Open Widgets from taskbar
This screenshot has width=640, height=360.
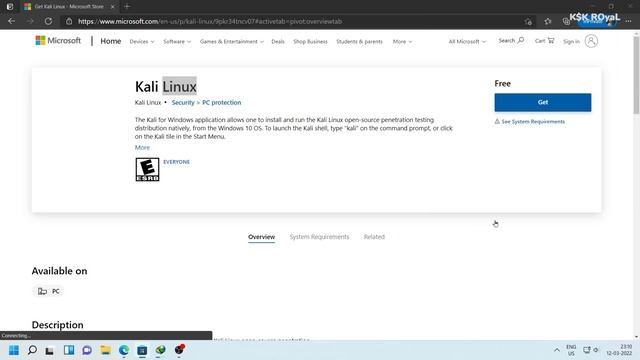coord(69,350)
